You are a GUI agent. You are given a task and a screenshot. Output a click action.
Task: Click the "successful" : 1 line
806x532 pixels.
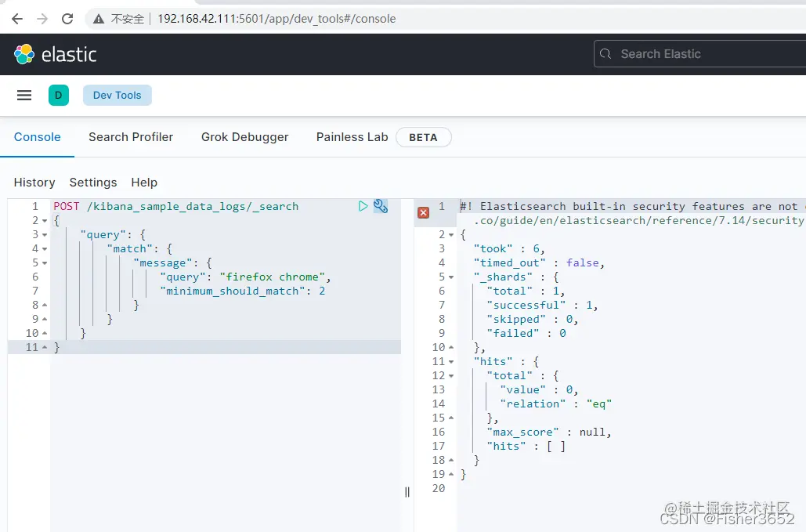click(x=542, y=306)
